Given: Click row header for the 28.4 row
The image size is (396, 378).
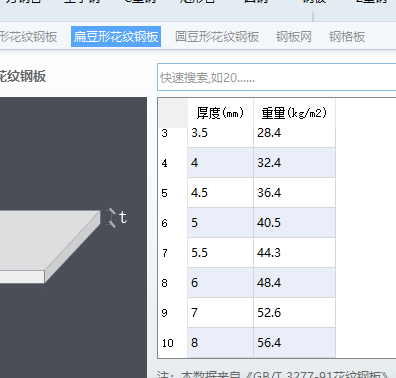Looking at the screenshot, I should point(173,137).
